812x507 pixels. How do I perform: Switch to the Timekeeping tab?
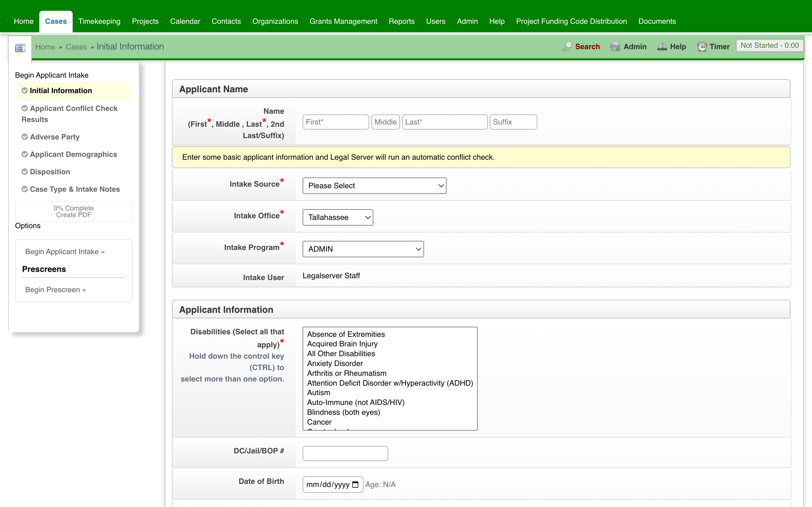pyautogui.click(x=99, y=21)
